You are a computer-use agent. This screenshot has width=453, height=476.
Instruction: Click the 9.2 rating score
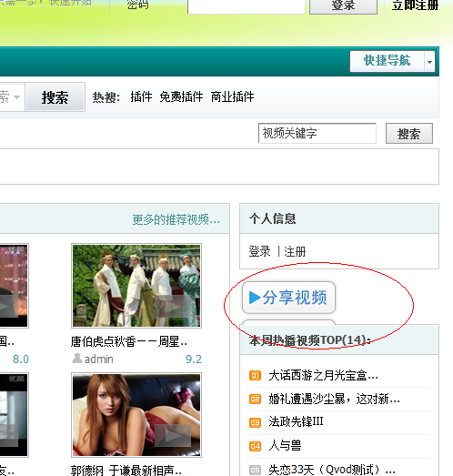coord(194,360)
